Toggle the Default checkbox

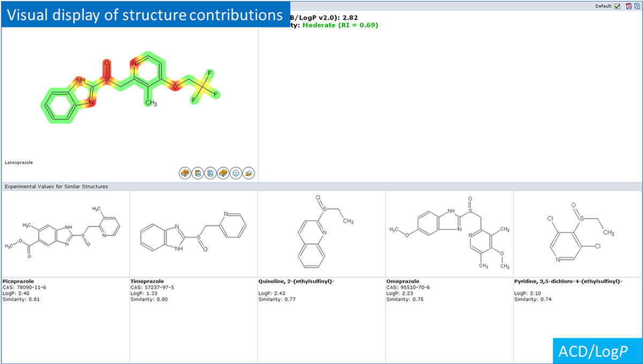618,6
